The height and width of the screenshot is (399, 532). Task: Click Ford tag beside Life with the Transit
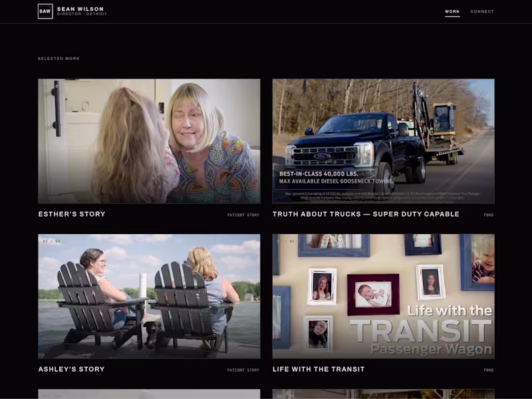pos(489,370)
